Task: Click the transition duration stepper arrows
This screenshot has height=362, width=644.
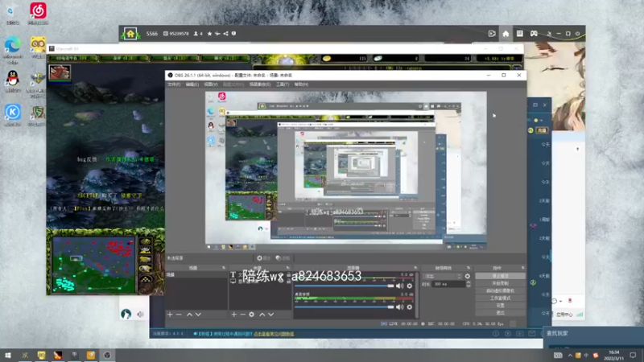Action: coord(469,284)
